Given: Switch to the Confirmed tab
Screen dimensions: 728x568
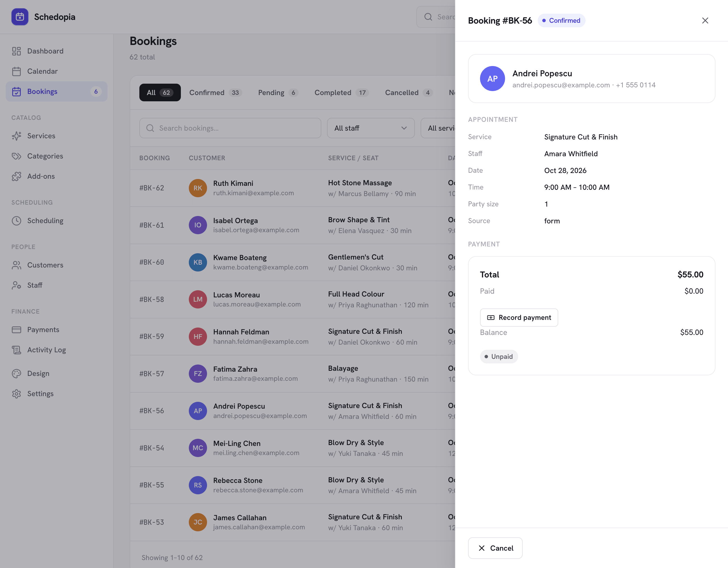Looking at the screenshot, I should pyautogui.click(x=215, y=92).
